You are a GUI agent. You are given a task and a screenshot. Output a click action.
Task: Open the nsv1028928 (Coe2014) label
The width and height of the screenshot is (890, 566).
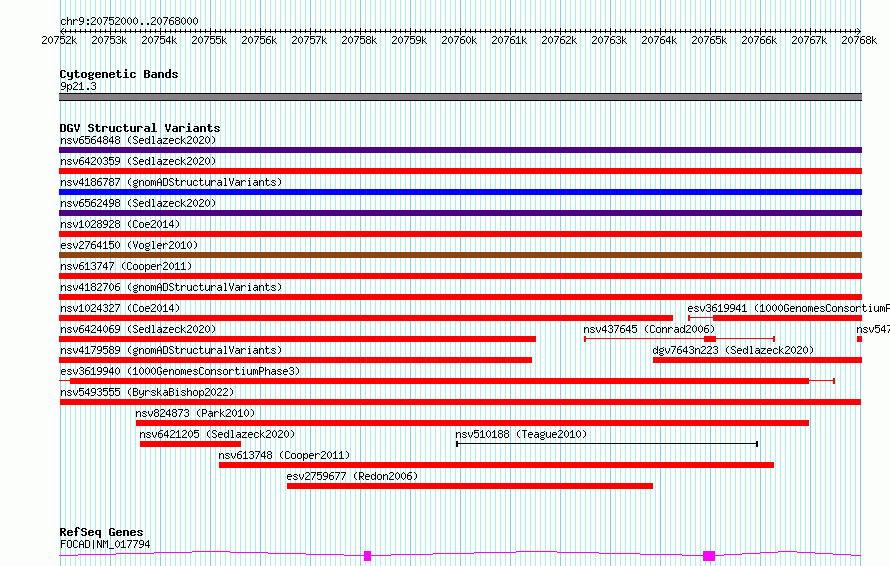(x=120, y=224)
